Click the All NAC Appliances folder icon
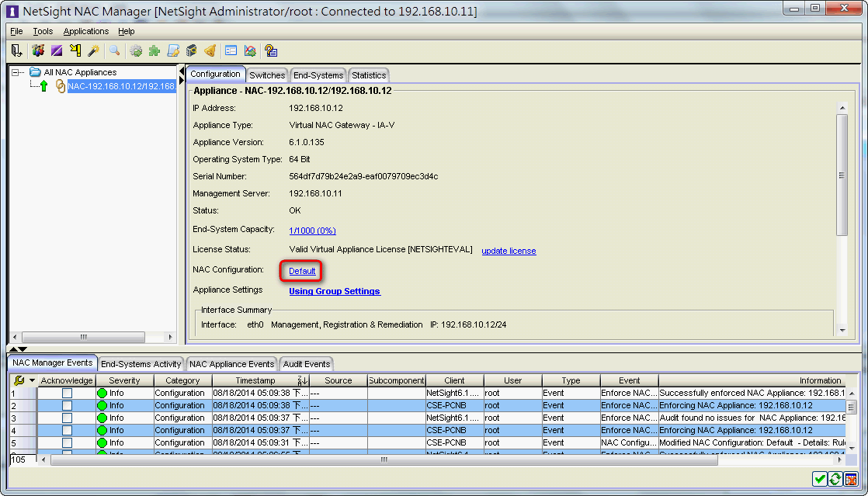 (x=35, y=72)
